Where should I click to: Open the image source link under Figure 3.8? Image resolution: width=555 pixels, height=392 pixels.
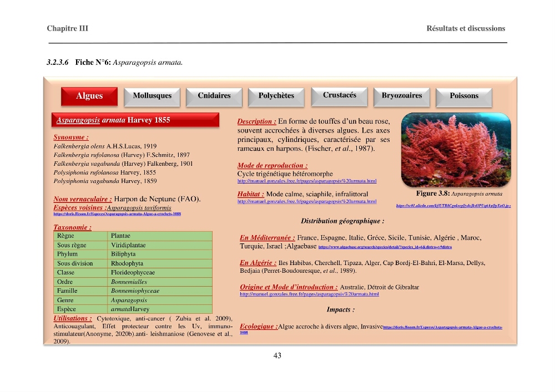[453, 206]
